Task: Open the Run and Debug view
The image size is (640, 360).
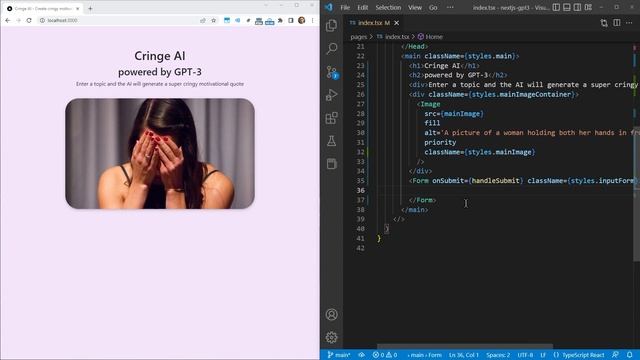Action: click(x=331, y=95)
